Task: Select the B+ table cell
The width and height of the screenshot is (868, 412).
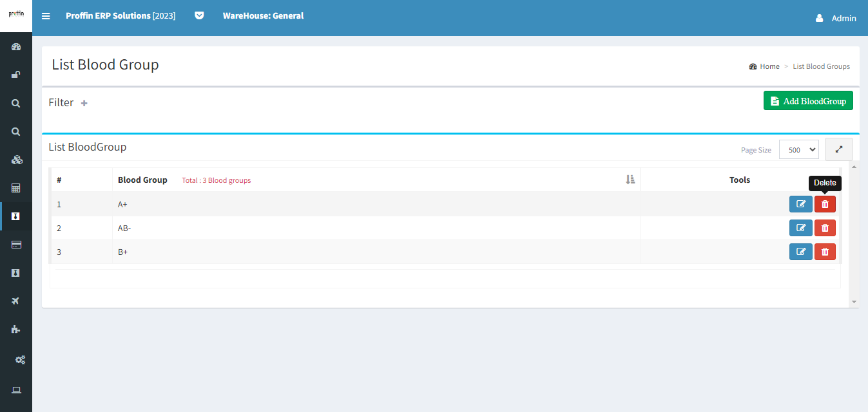Action: point(376,252)
